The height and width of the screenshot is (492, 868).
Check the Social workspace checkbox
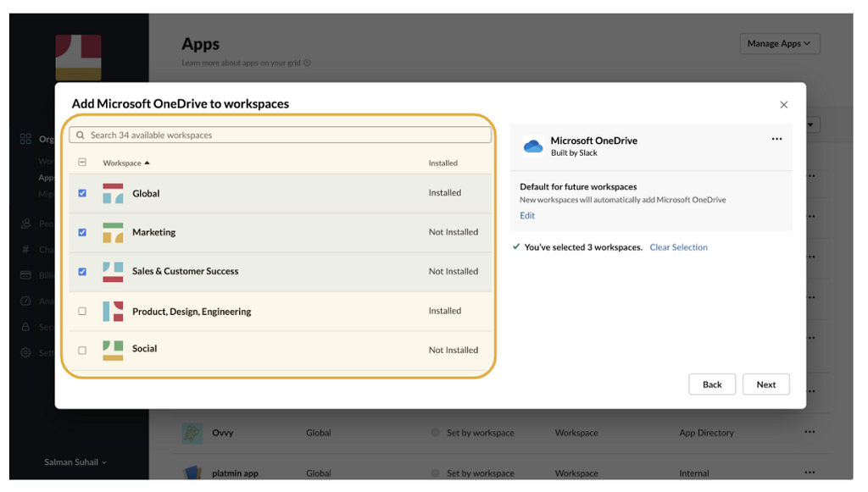click(82, 351)
